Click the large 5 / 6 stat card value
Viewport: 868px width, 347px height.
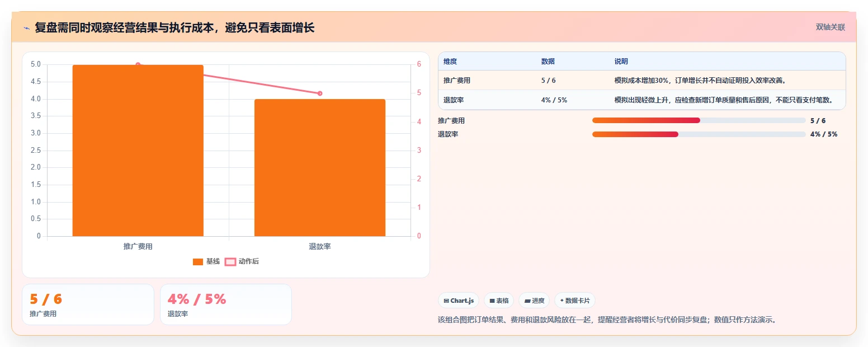click(46, 299)
